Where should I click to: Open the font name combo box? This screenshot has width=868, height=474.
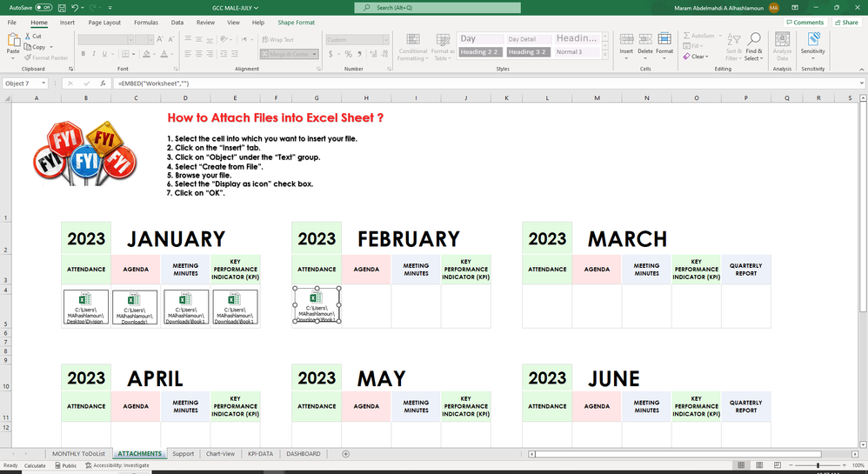(x=106, y=39)
